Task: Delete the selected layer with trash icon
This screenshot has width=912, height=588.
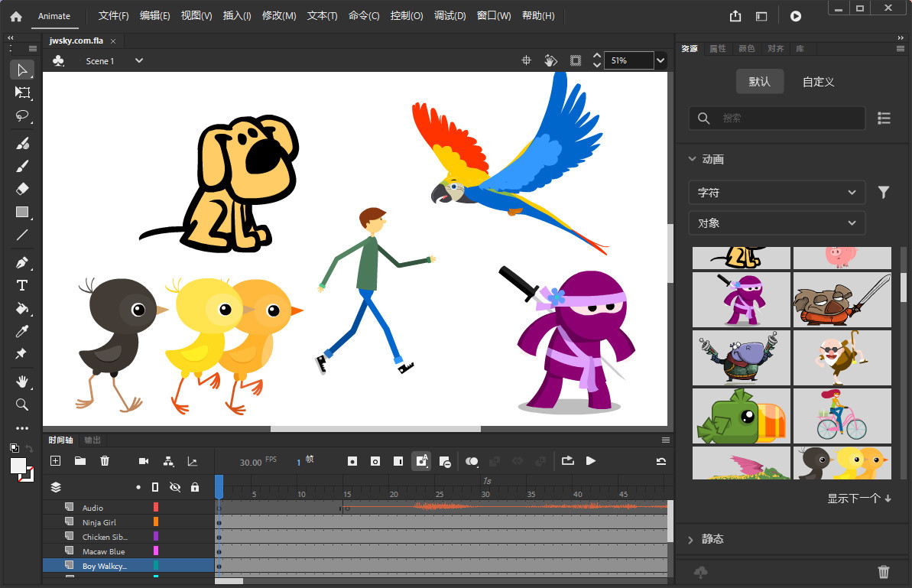Action: tap(105, 461)
